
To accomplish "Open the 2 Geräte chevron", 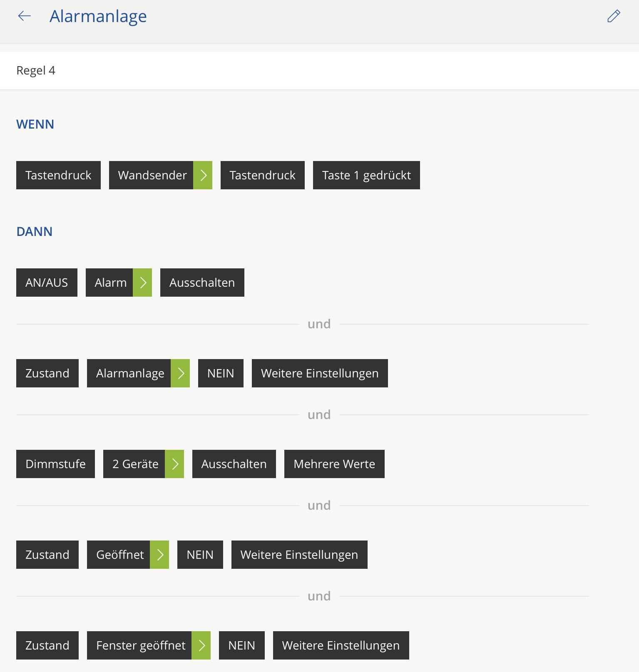I will (174, 464).
